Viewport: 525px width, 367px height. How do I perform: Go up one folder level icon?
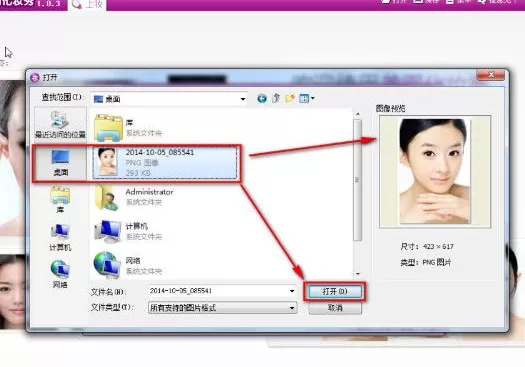276,98
